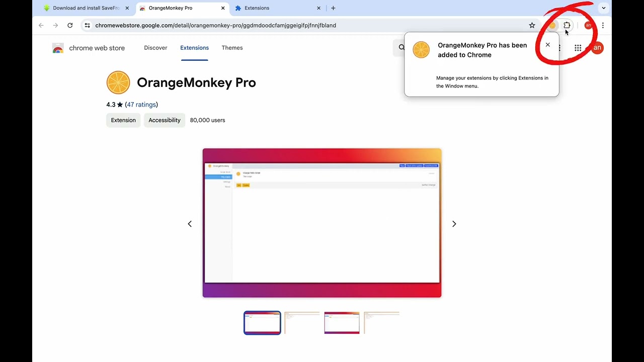The height and width of the screenshot is (362, 644).
Task: Open the Extensions puzzle-piece menu
Action: 567,25
